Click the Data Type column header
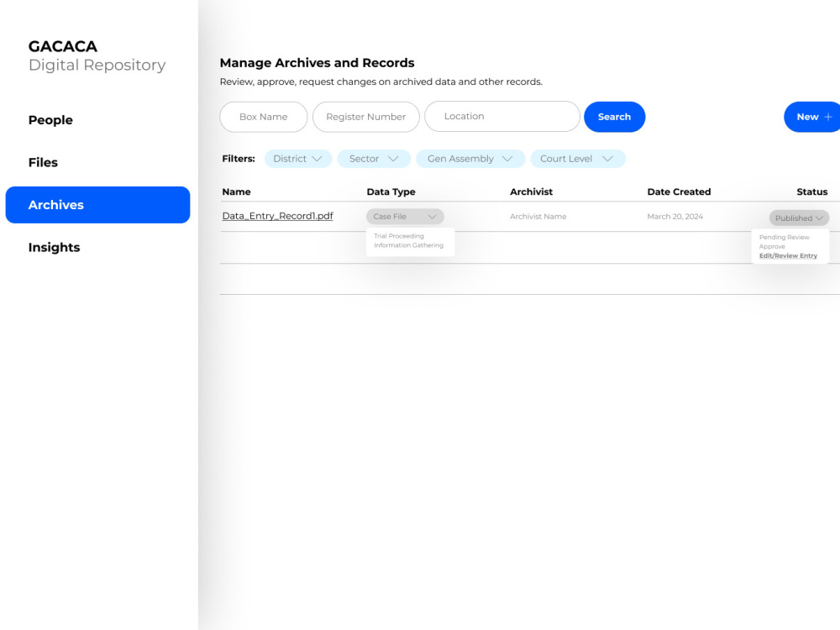This screenshot has height=630, width=840. (x=391, y=192)
